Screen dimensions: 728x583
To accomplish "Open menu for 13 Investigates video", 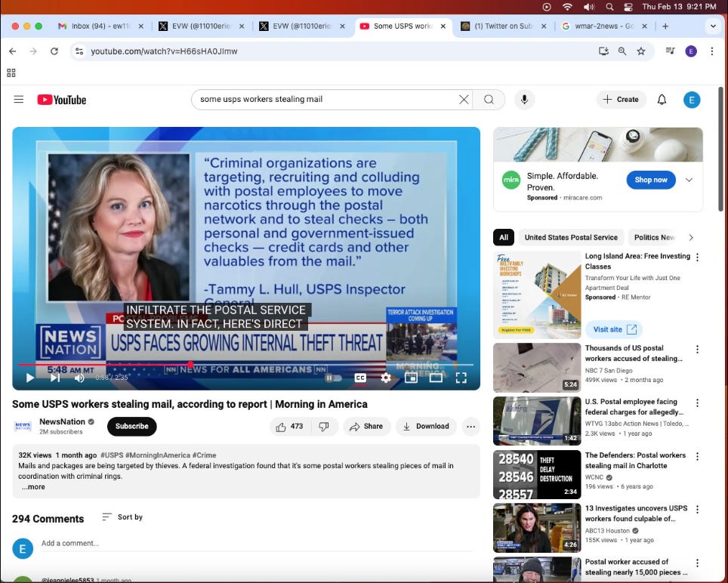I will click(697, 509).
